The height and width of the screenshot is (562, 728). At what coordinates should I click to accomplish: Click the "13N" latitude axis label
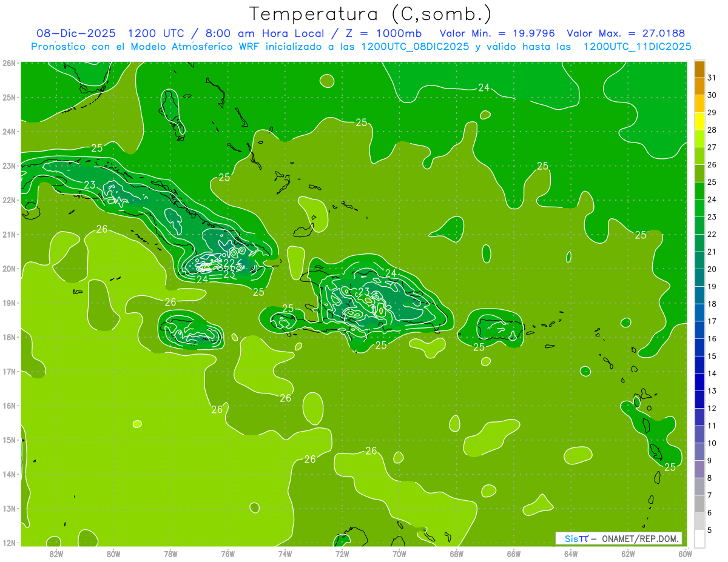tap(8, 509)
